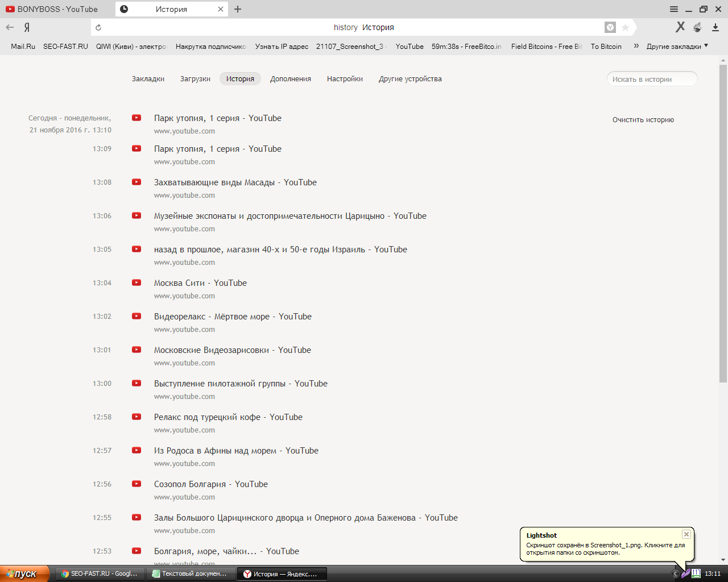Image resolution: width=728 pixels, height=582 pixels.
Task: Open the 'Другие закладки' dropdown
Action: click(677, 47)
